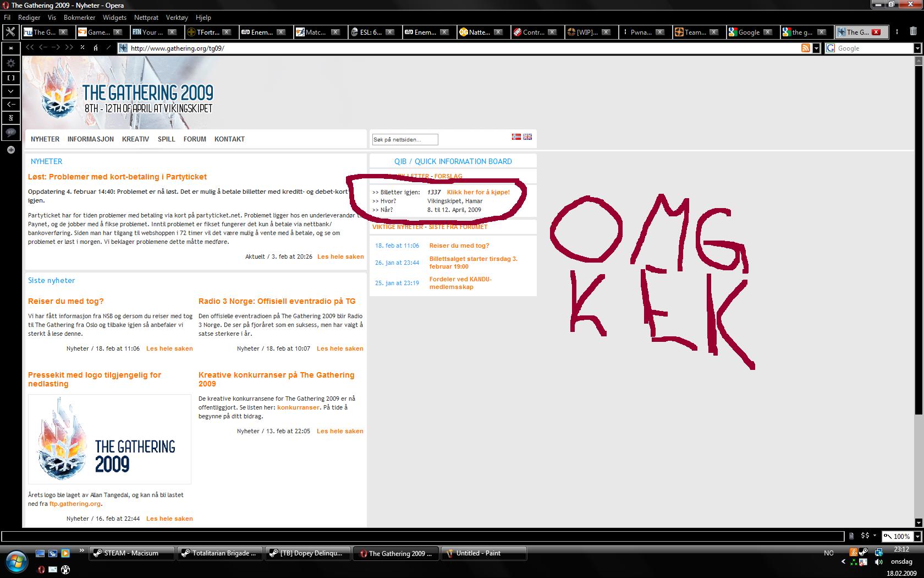Click the page status bar document icon
Screen dimensions: 924x578
click(x=851, y=536)
